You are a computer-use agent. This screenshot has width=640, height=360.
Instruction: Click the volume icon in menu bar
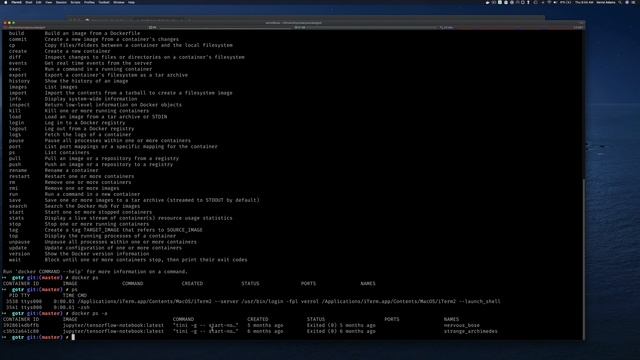pos(555,2)
